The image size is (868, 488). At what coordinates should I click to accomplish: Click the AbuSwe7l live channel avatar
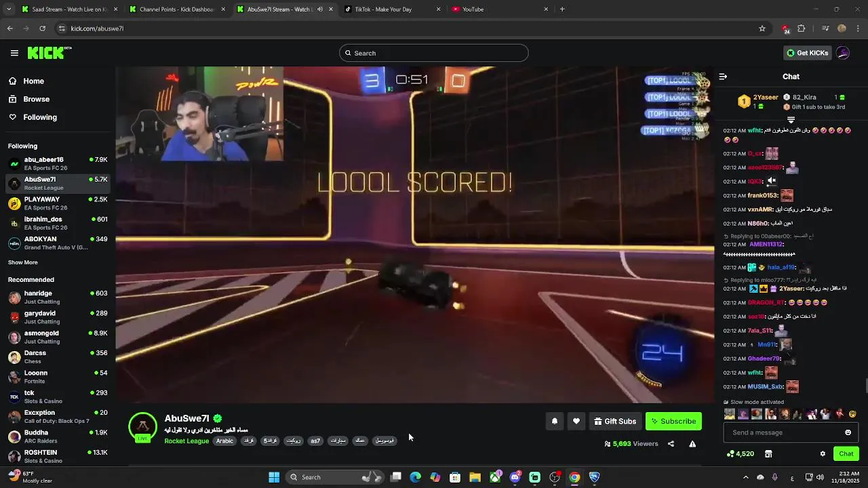pos(142,427)
